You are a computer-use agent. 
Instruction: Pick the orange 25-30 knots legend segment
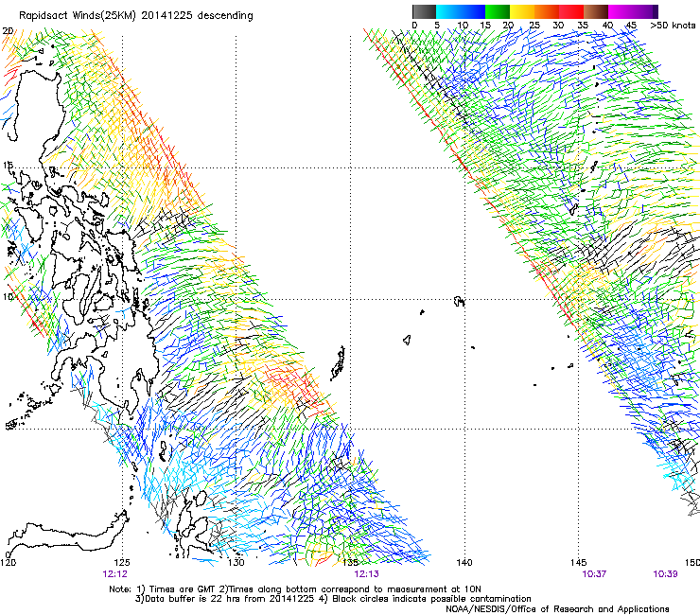click(x=547, y=11)
